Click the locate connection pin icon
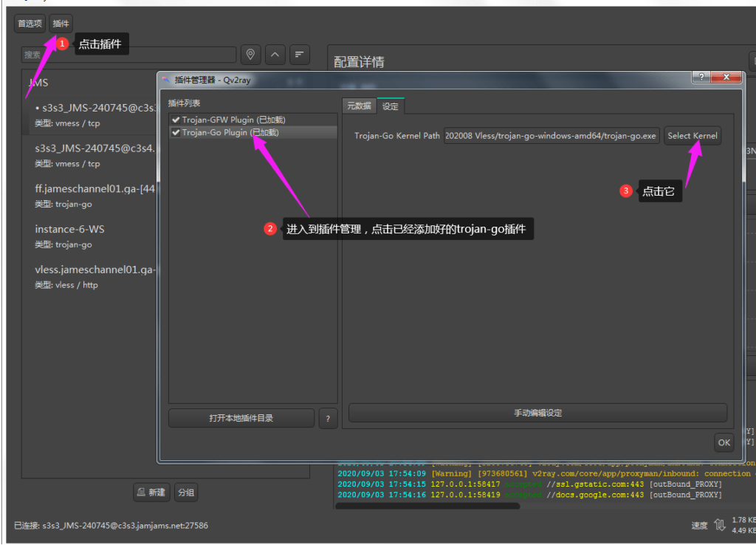Image resolution: width=756 pixels, height=545 pixels. coord(250,55)
